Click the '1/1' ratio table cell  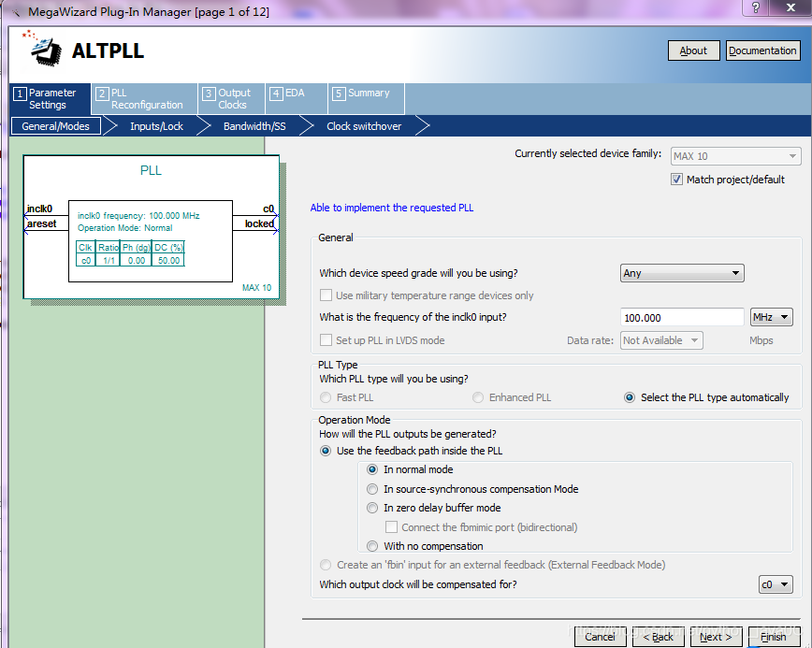pyautogui.click(x=109, y=260)
